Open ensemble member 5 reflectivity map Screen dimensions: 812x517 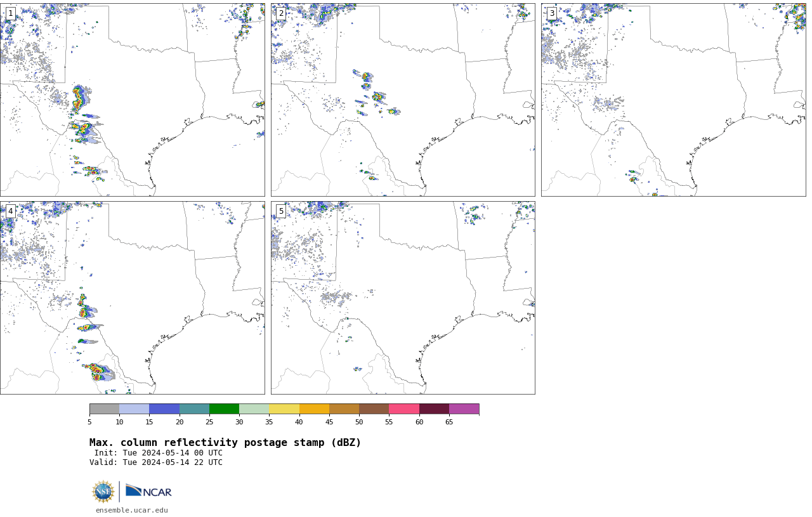[403, 298]
